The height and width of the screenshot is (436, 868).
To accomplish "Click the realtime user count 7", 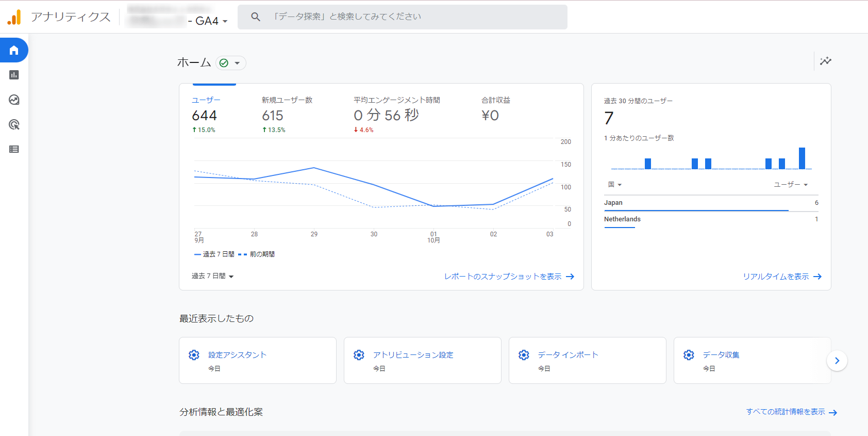I will click(609, 118).
